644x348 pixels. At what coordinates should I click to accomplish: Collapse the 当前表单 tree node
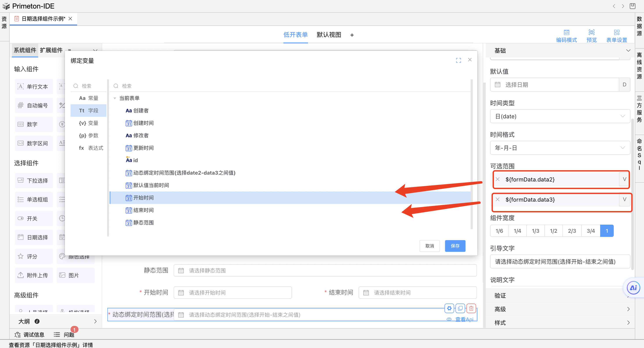pos(115,98)
